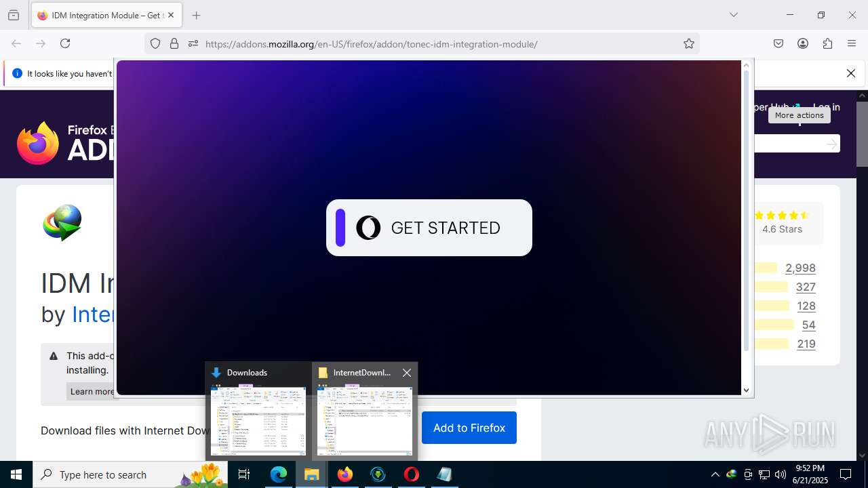Open Internet Download Manager taskbar icon
This screenshot has height=488, width=868.
click(378, 474)
